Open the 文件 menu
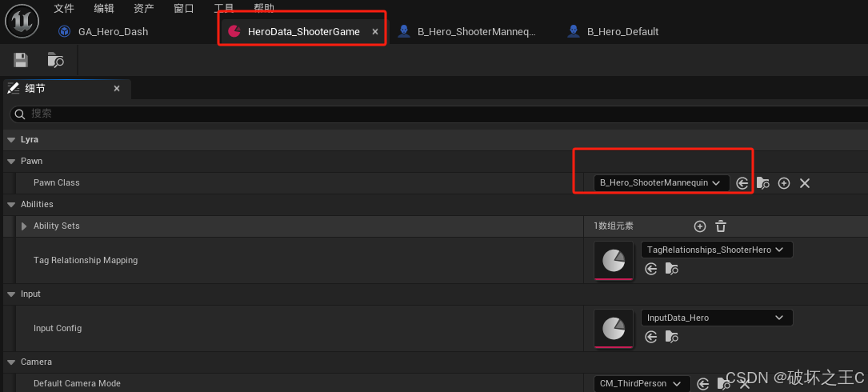 [x=64, y=8]
